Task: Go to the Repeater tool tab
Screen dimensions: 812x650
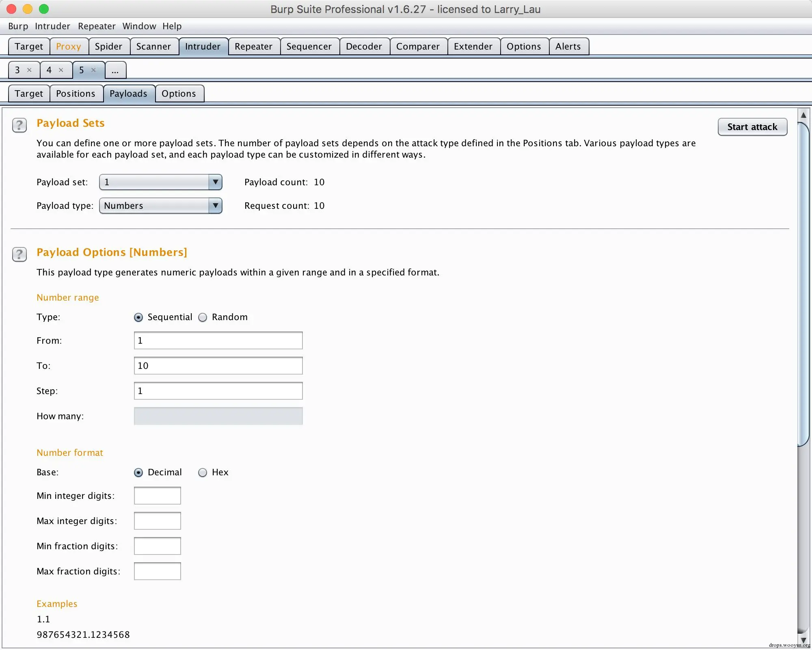Action: (x=253, y=46)
